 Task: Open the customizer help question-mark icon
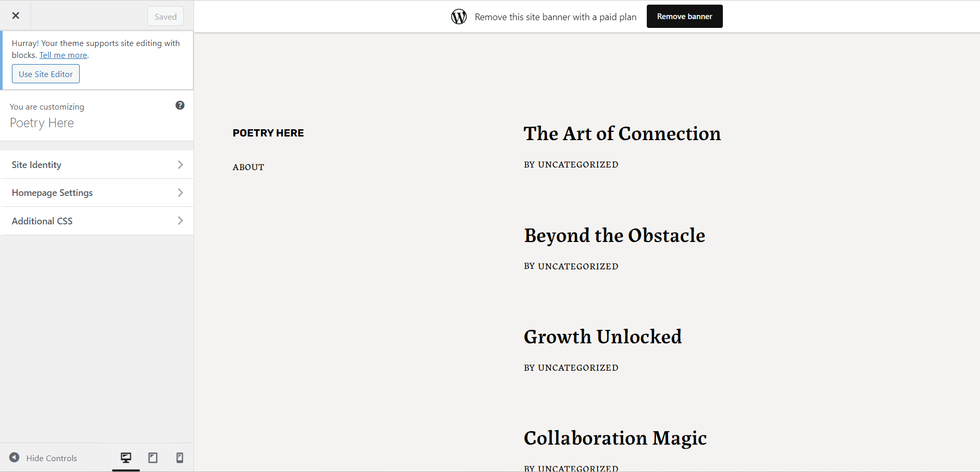coord(180,105)
